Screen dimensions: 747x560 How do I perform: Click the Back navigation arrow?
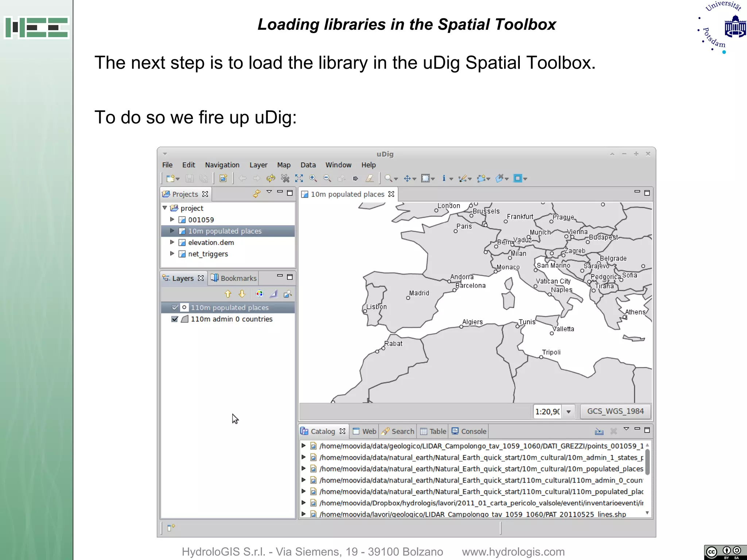pos(243,178)
